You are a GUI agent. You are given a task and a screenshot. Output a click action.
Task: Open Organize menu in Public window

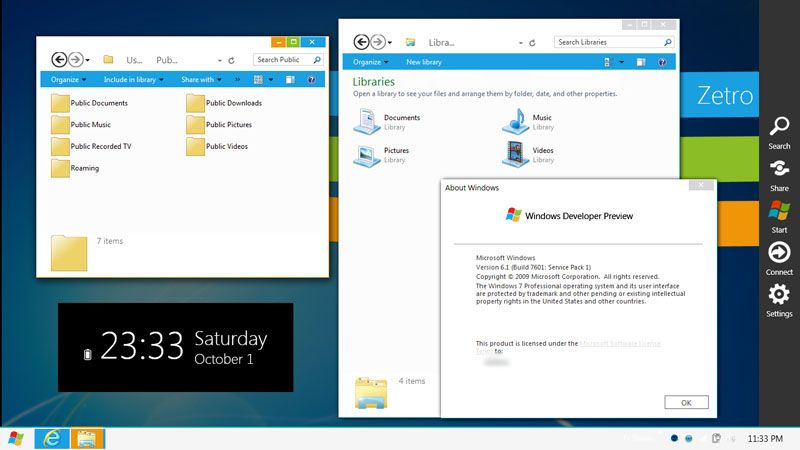pyautogui.click(x=68, y=80)
